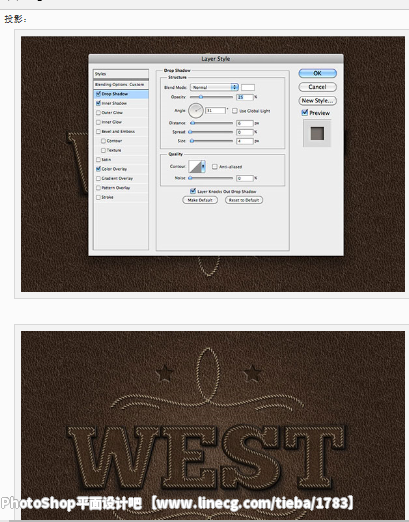Click the contour curve thumbnail
The width and height of the screenshot is (409, 522).
pyautogui.click(x=195, y=166)
